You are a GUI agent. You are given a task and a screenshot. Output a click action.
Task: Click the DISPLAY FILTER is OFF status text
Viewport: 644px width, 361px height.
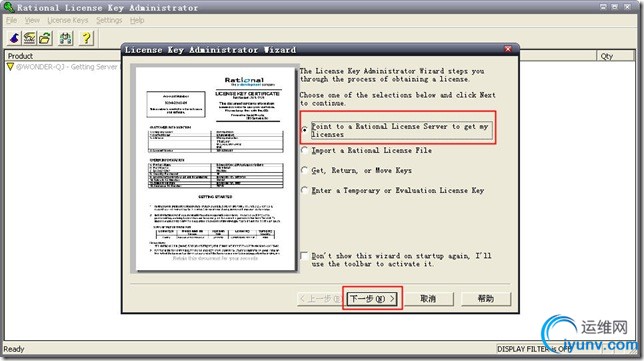534,349
